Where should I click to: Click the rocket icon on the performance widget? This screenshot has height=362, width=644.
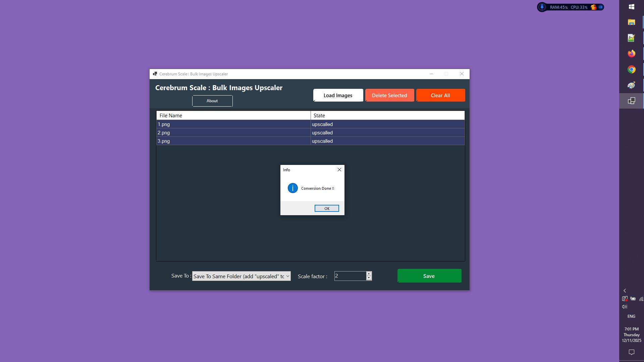pos(542,7)
